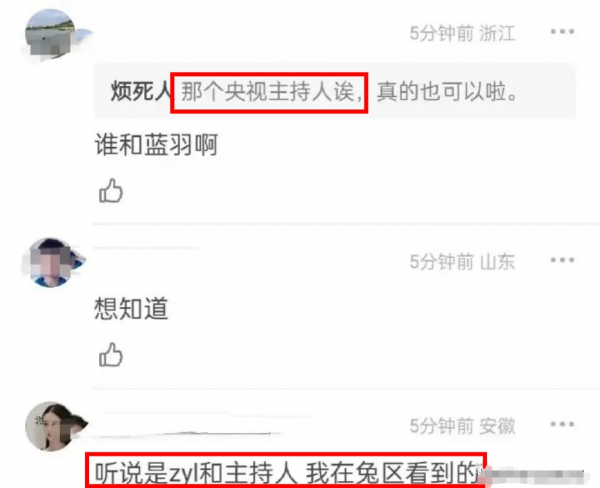Open the first commenter's landscape avatar

50,34
